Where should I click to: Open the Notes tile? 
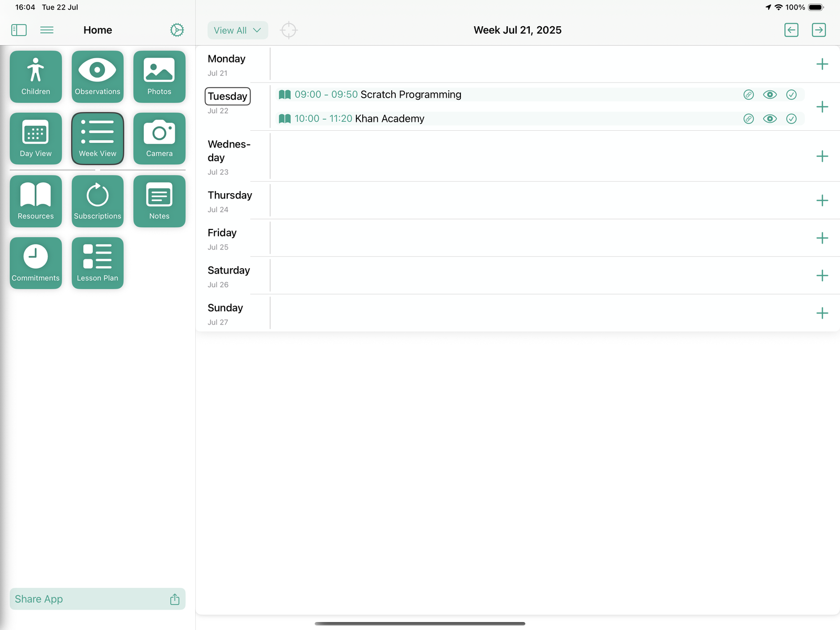coord(159,201)
